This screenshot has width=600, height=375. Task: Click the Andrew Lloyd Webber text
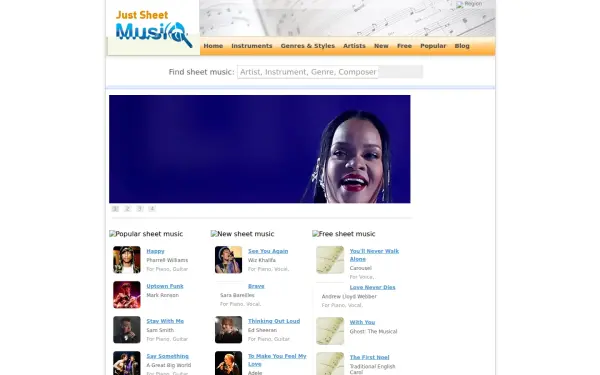(x=349, y=297)
